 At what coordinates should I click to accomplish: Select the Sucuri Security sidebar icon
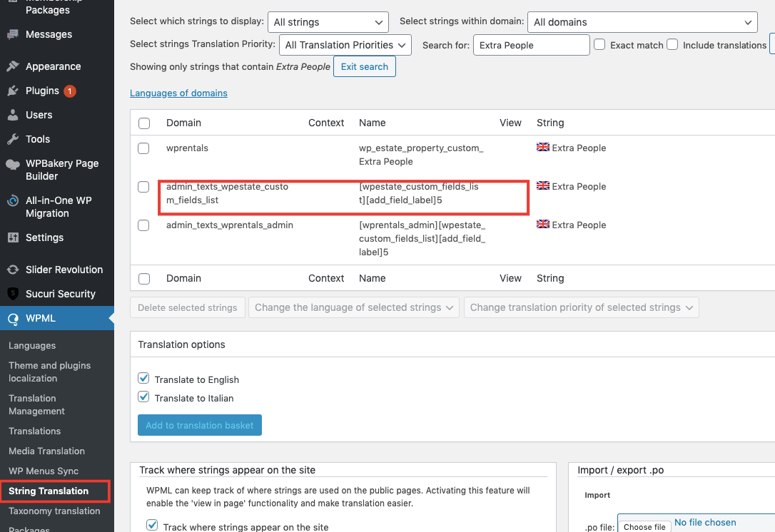[13, 294]
